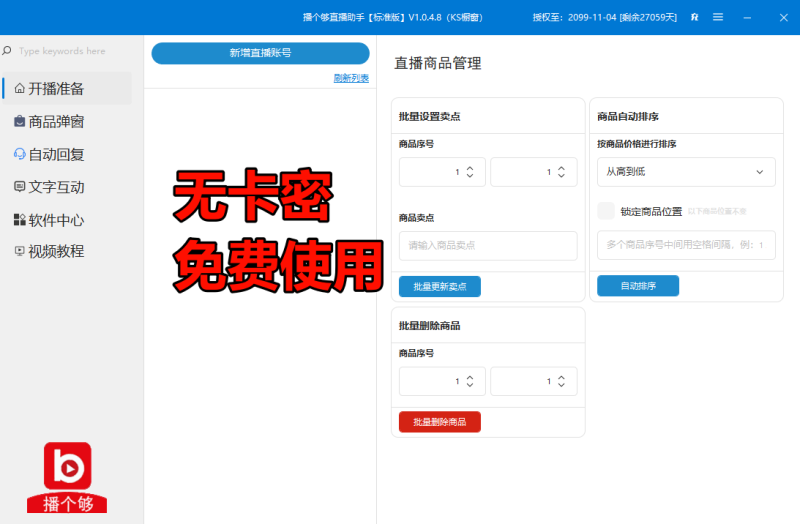Click the shopping bag icon beside 商品弹窗
The height and width of the screenshot is (524, 800).
pos(19,121)
